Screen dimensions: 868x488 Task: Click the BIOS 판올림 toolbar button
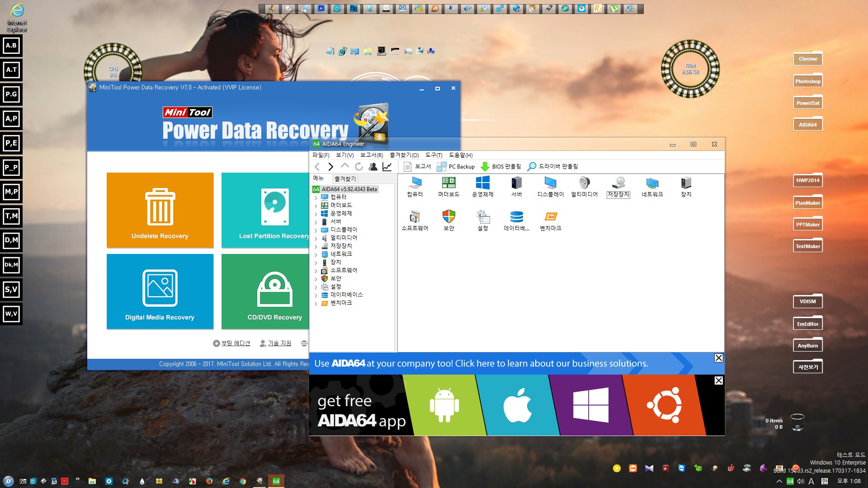(x=500, y=167)
